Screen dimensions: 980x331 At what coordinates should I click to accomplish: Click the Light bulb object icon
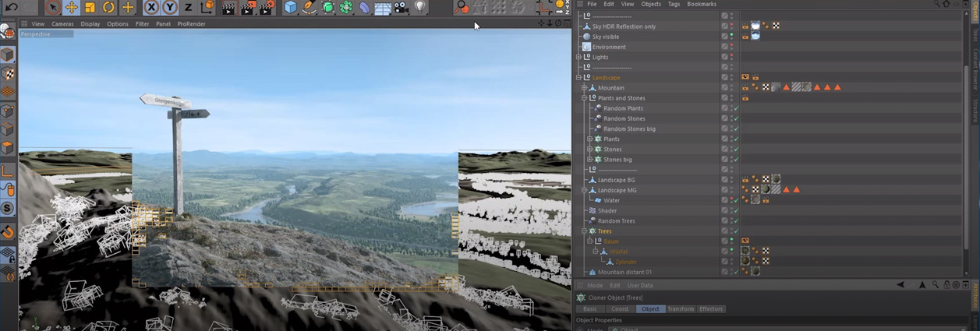[x=419, y=7]
